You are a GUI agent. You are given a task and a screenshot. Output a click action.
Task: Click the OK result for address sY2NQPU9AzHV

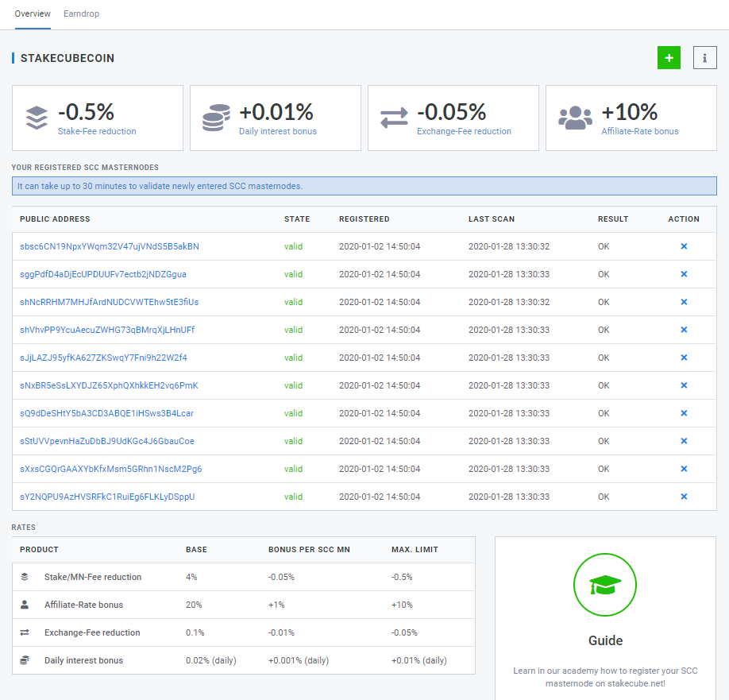[x=604, y=497]
